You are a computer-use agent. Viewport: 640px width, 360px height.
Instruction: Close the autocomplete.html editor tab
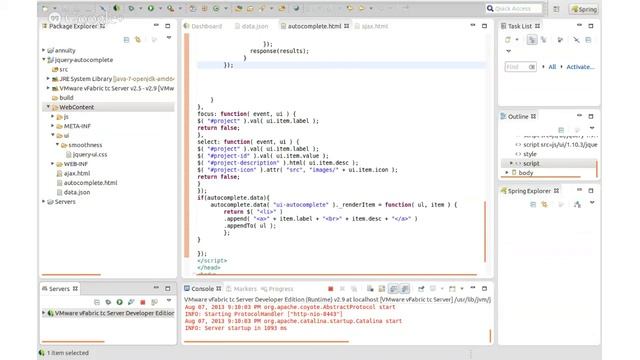[x=347, y=26]
